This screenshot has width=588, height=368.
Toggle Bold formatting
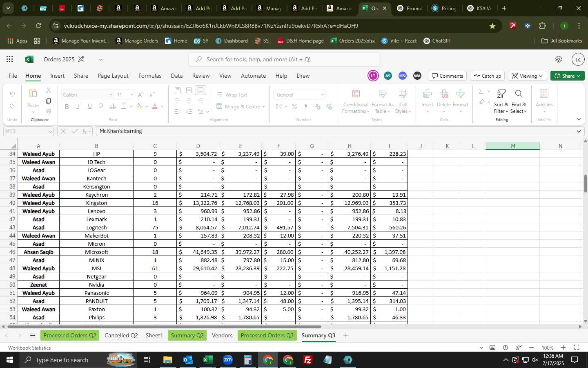(x=67, y=106)
